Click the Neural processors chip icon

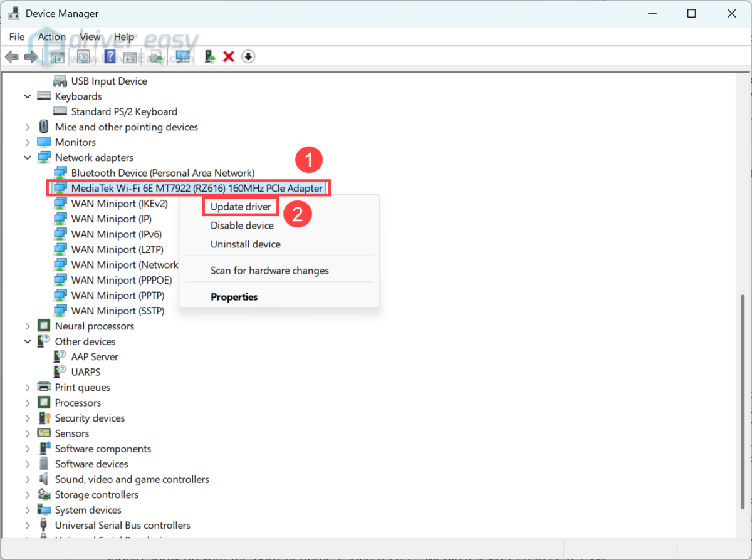click(44, 326)
